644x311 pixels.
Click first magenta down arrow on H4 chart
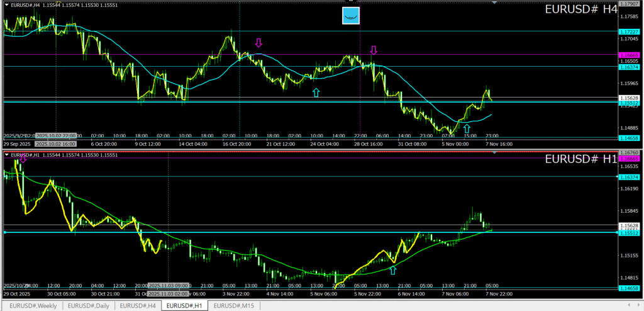(x=258, y=43)
